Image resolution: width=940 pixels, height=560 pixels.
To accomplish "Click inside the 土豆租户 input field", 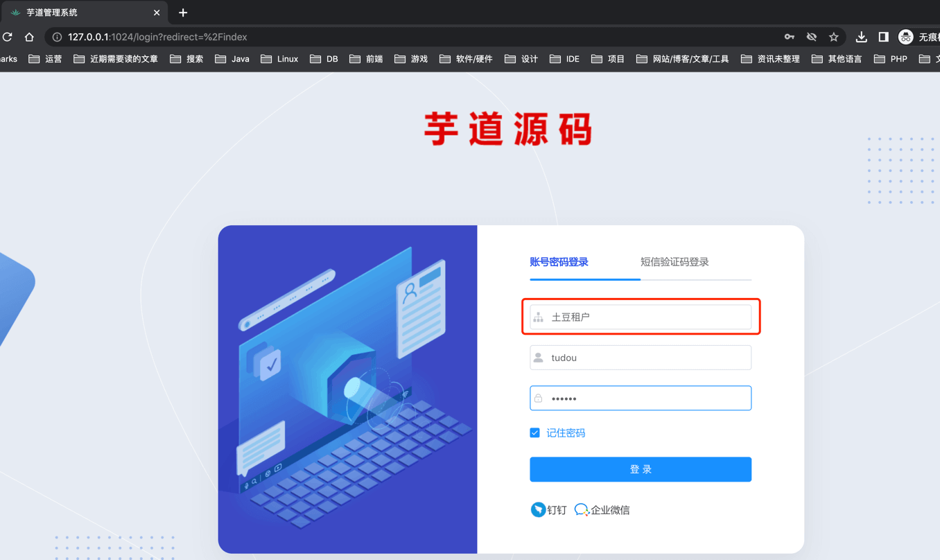I will coord(645,317).
